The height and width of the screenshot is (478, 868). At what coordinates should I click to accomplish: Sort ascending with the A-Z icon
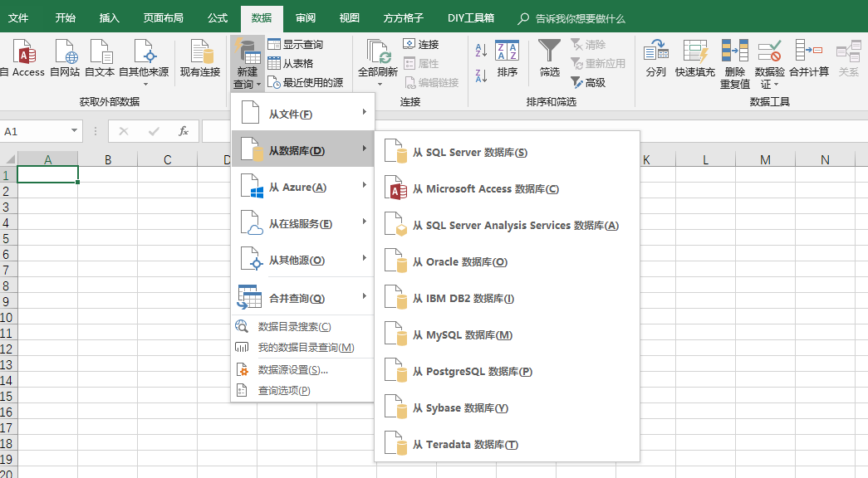tap(481, 51)
